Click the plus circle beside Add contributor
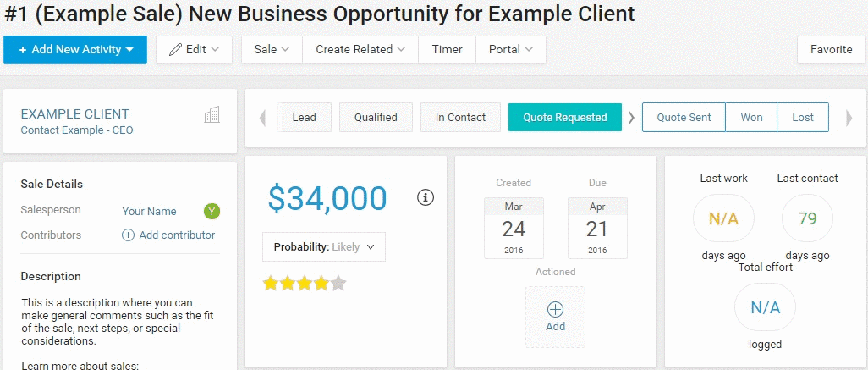868x370 pixels. tap(128, 235)
